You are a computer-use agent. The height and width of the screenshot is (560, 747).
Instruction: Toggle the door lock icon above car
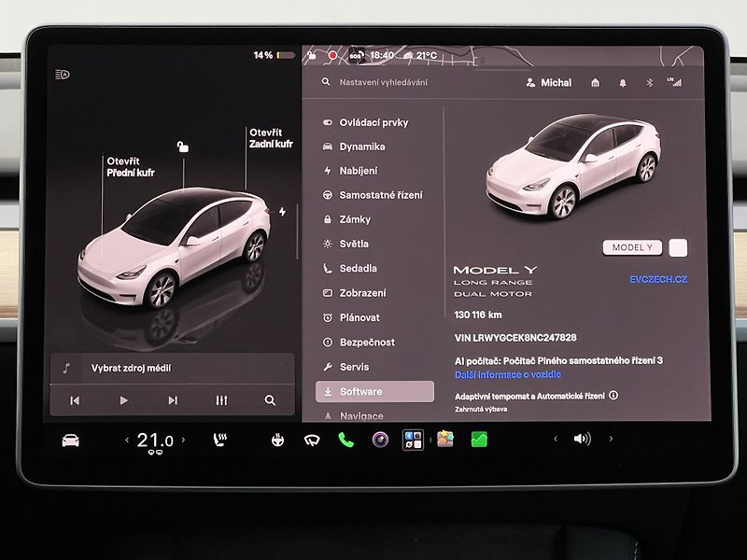click(183, 147)
